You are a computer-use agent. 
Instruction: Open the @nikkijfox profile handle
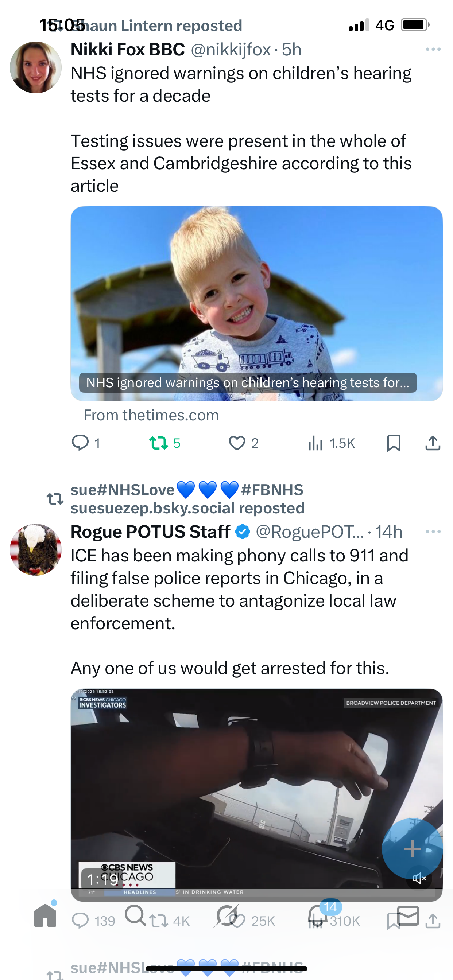(231, 50)
